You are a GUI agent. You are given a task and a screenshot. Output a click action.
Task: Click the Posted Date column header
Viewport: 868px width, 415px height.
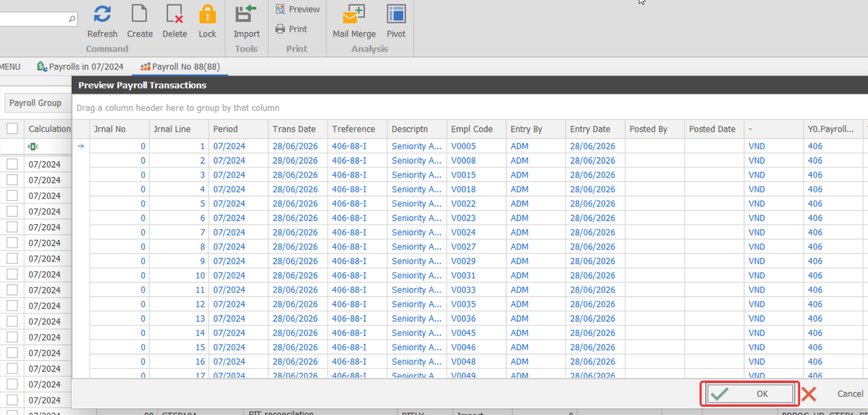pos(714,129)
